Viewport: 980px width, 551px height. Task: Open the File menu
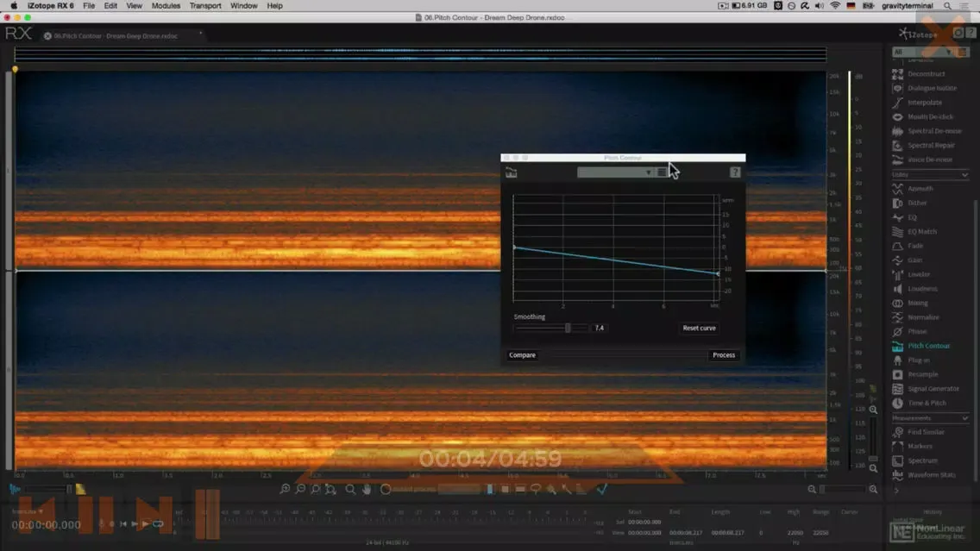coord(89,6)
